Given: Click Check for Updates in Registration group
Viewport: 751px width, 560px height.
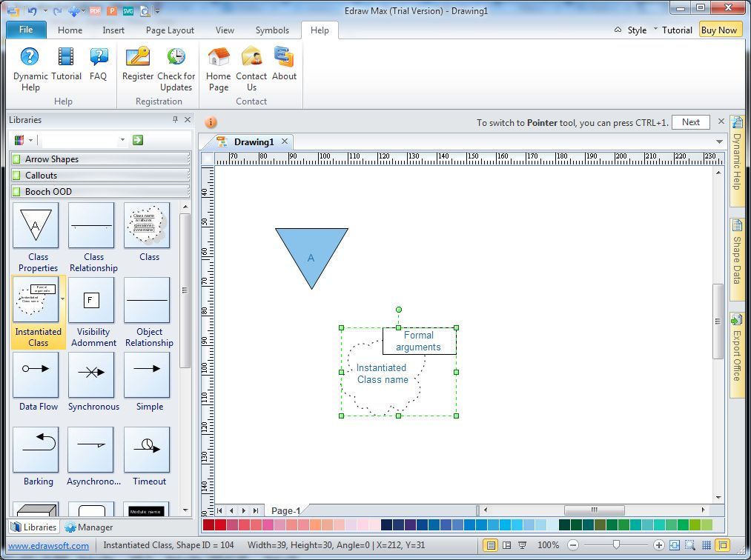Looking at the screenshot, I should click(176, 67).
